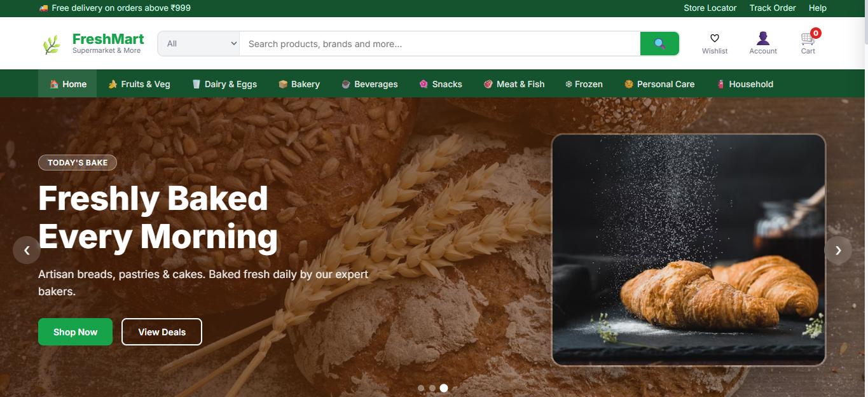This screenshot has width=868, height=397.
Task: Select the first carousel dot
Action: click(x=421, y=388)
